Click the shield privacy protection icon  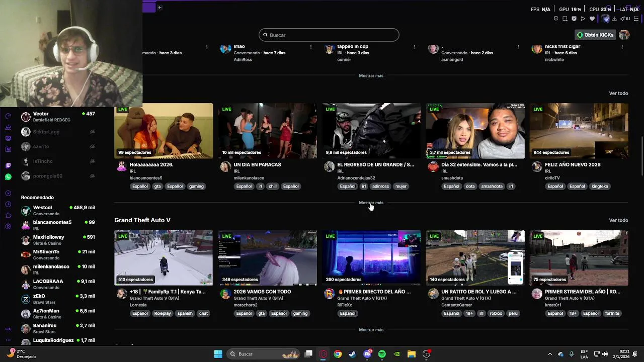click(574, 19)
